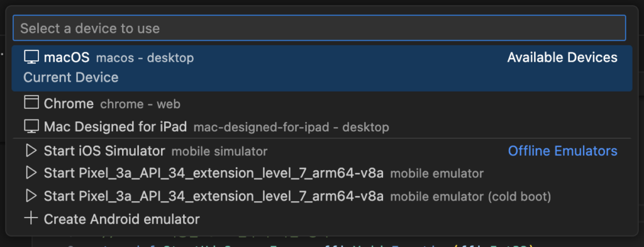Click the Mac Designed for iPad monitor icon

(31, 126)
